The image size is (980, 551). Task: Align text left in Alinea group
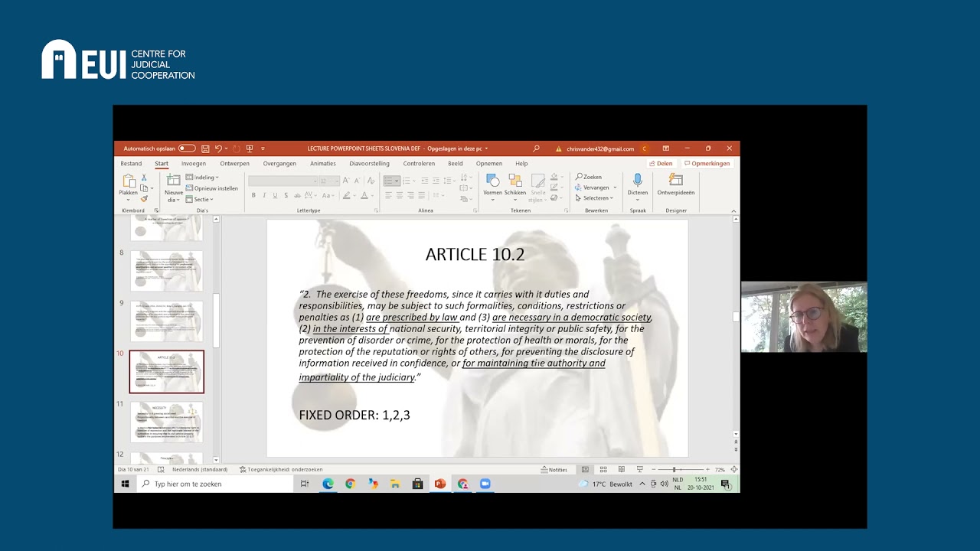(x=388, y=195)
